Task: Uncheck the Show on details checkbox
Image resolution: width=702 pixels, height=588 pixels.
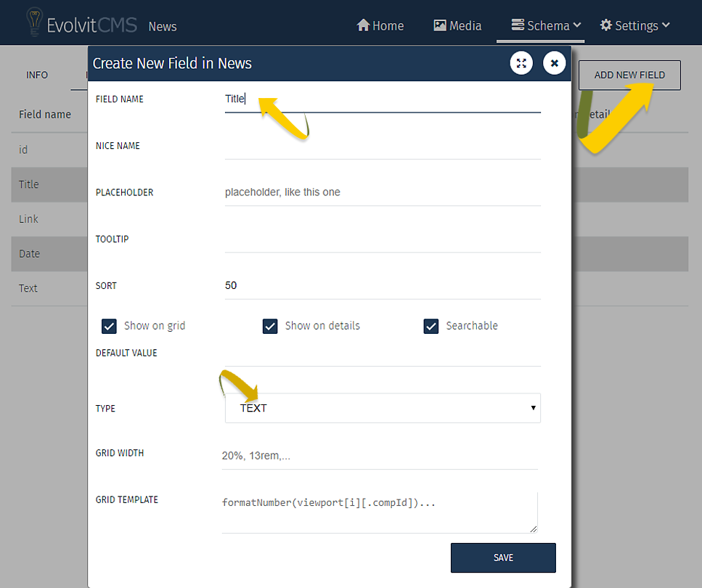Action: [x=270, y=326]
